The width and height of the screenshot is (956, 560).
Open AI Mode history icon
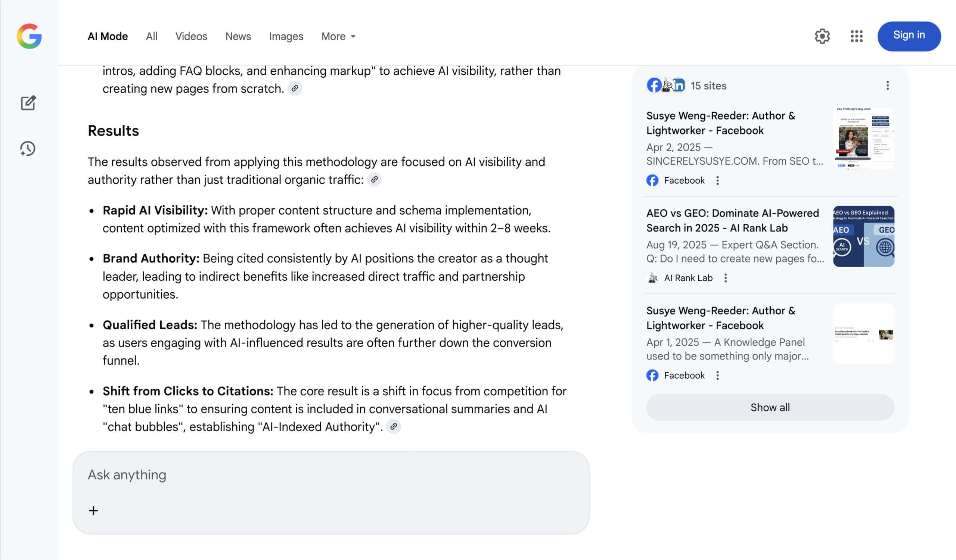tap(28, 149)
